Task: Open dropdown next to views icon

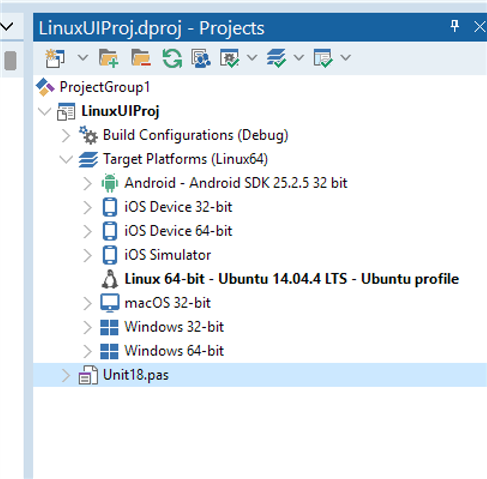Action: point(346,58)
